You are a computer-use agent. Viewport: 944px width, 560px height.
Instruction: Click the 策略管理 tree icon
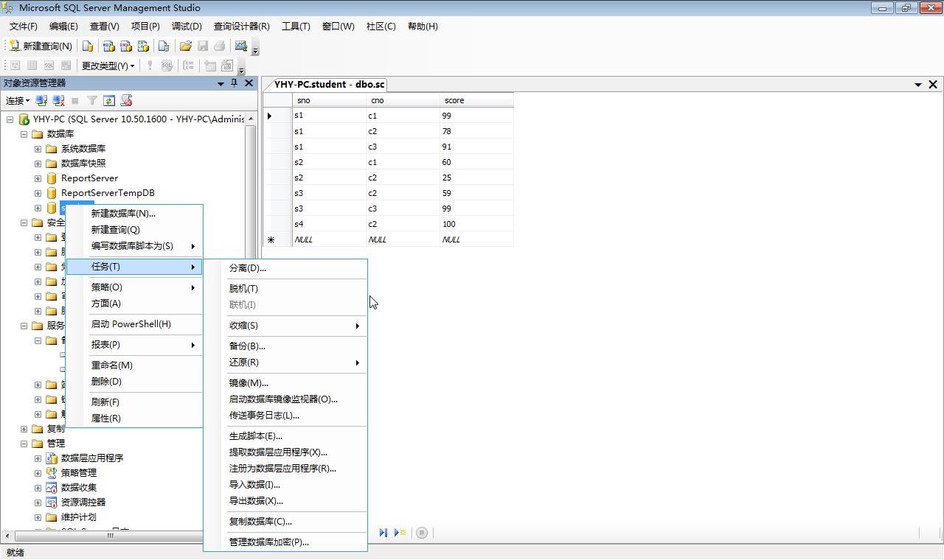52,473
